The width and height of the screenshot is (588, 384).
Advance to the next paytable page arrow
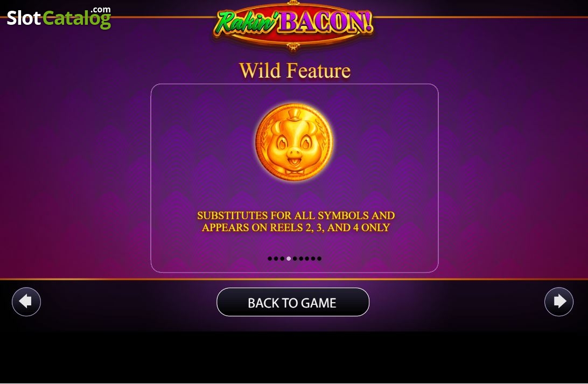point(559,302)
